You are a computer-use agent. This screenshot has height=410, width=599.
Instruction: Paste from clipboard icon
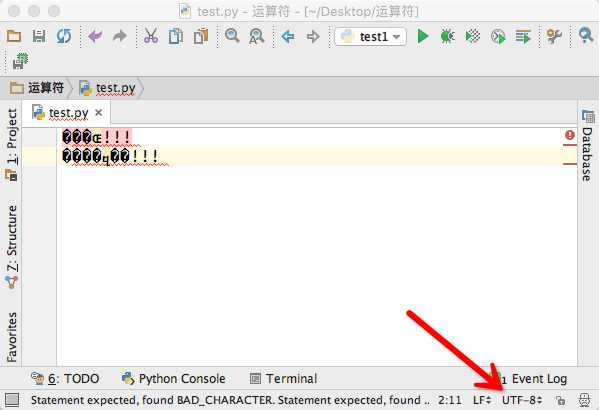pos(201,36)
